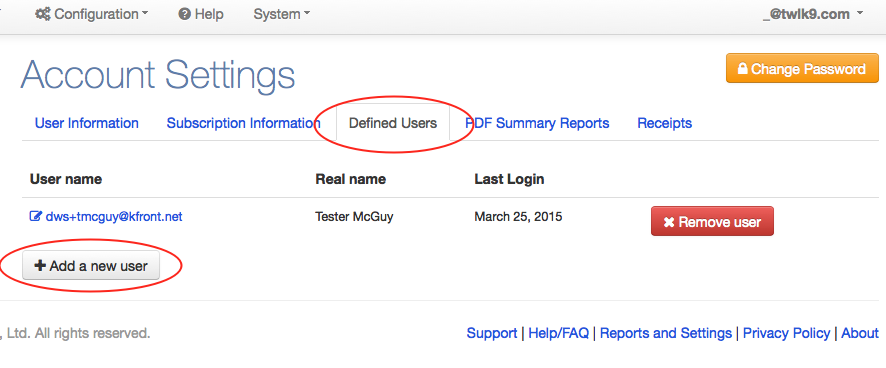Click the Remove user button
This screenshot has width=886, height=368.
coord(712,221)
